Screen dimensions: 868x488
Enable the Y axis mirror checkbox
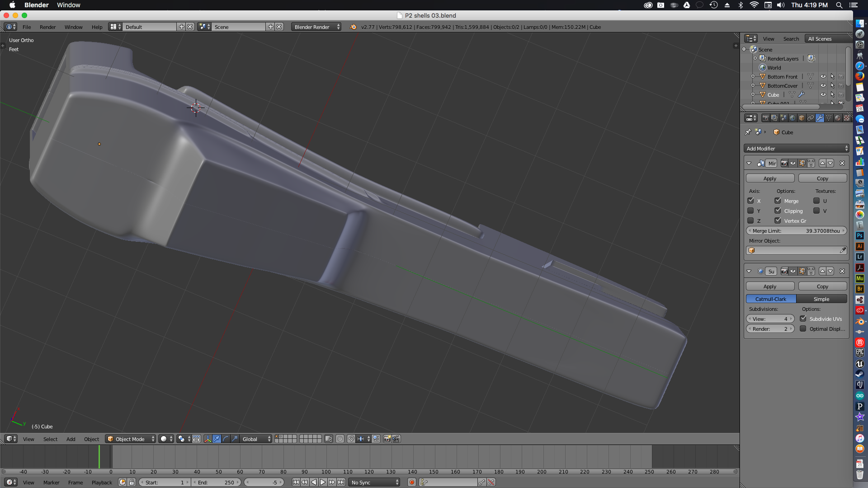point(750,211)
